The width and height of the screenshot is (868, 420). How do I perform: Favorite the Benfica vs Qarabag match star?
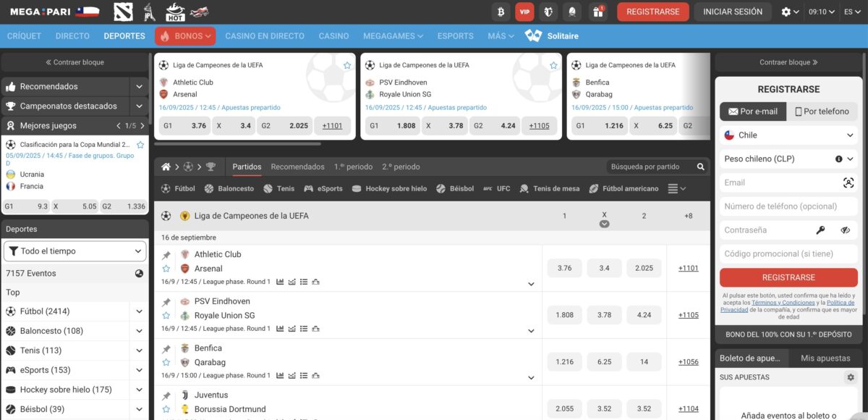tap(166, 362)
